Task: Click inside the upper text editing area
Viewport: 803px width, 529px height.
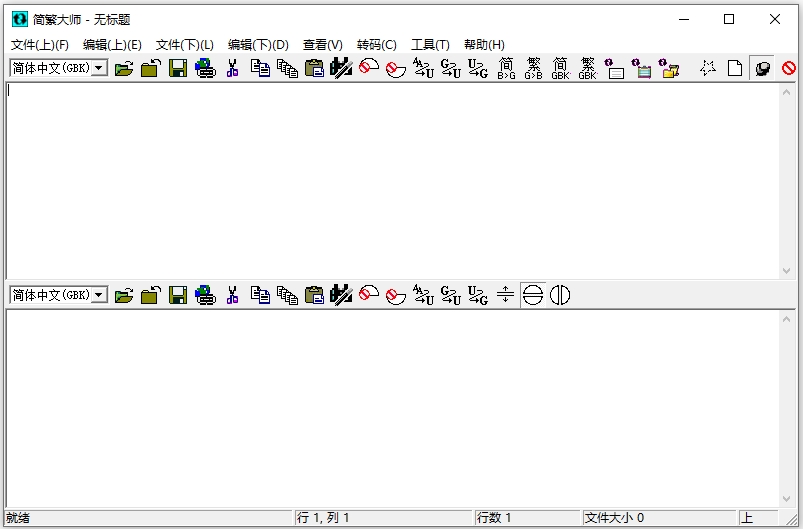Action: (393, 181)
